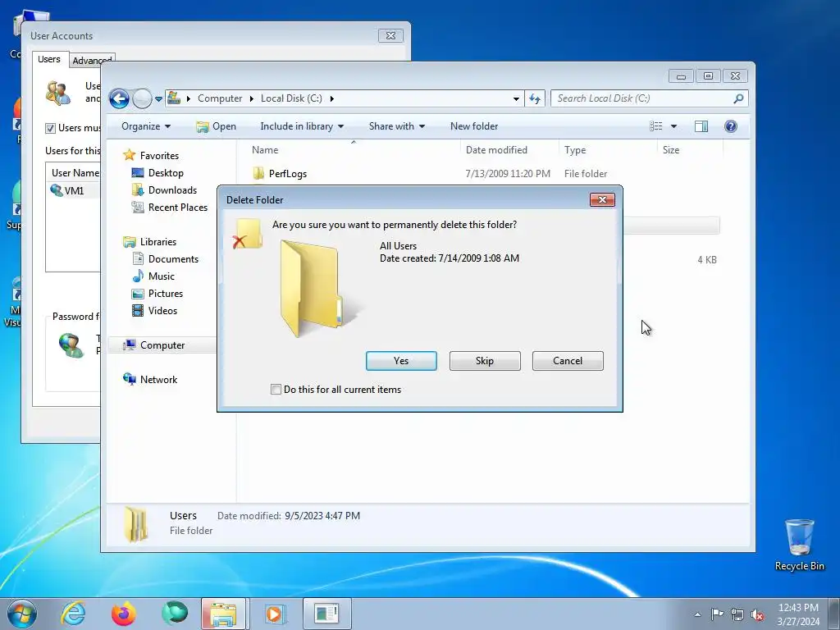Show hidden tray icons arrow
Screen dimensions: 840x630
(697, 614)
